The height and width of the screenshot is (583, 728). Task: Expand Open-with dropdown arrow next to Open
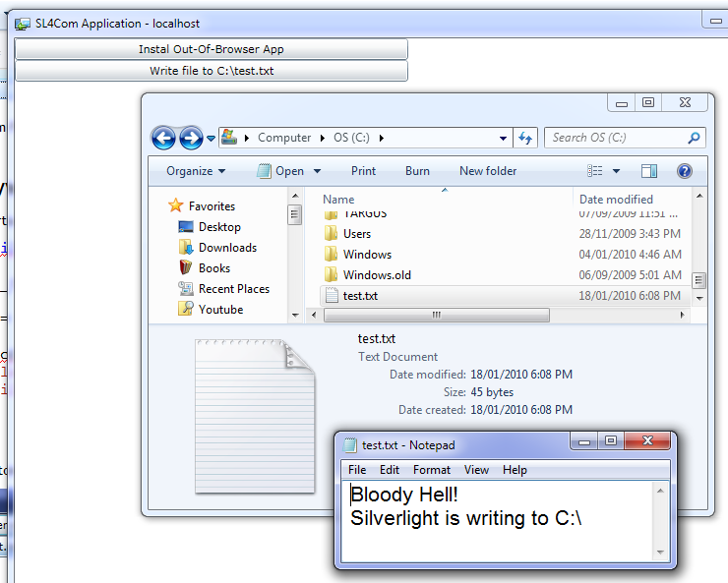pyautogui.click(x=317, y=171)
